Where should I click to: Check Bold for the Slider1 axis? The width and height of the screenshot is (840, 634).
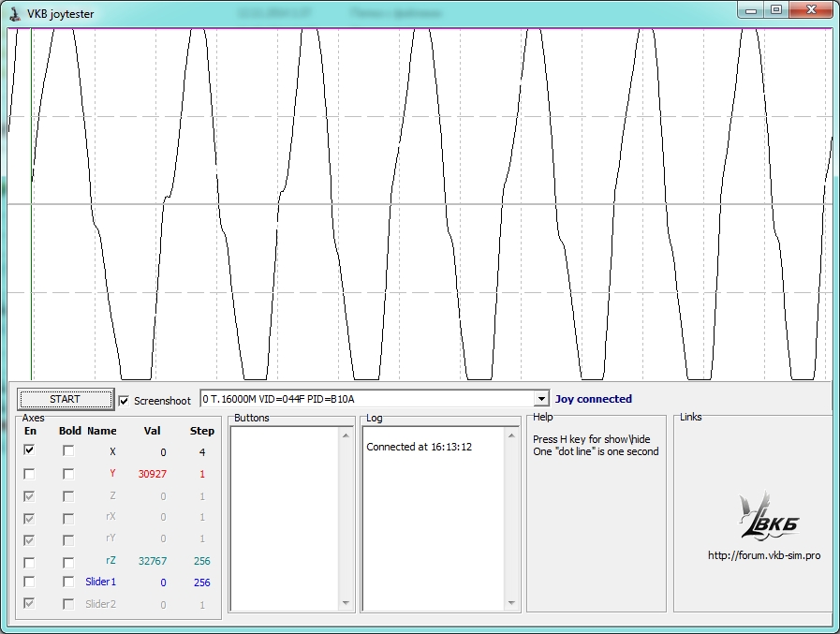pos(68,582)
